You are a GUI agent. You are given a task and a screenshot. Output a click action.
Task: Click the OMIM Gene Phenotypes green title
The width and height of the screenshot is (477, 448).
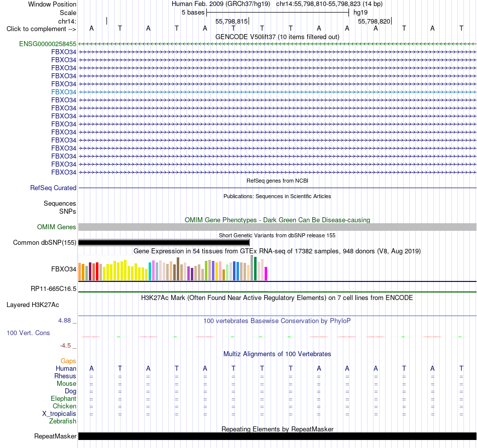[277, 220]
